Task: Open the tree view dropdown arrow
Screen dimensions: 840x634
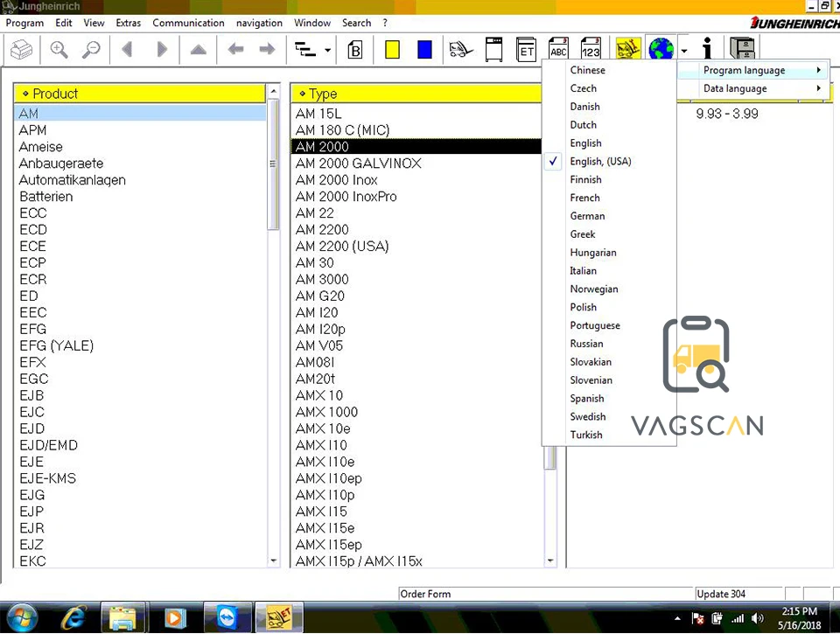Action: coord(328,51)
